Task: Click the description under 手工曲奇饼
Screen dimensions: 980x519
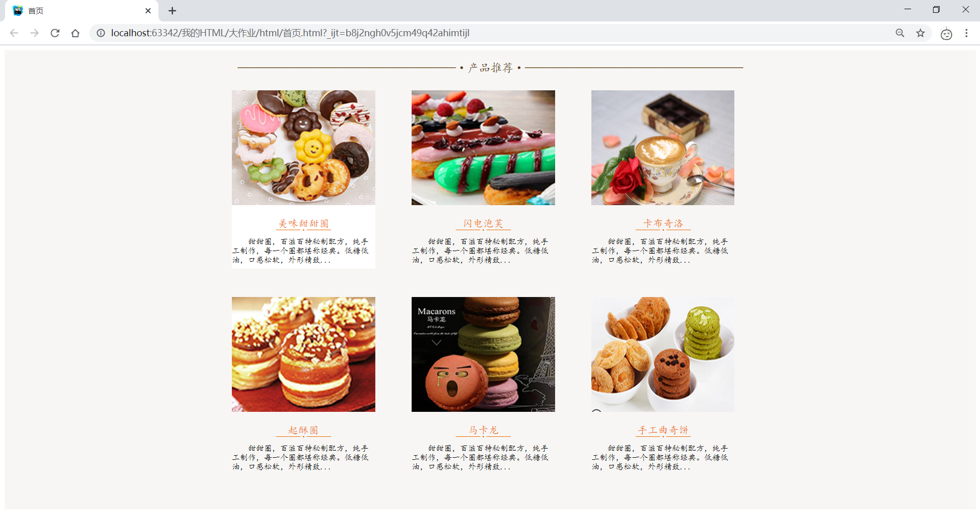Action: 660,457
